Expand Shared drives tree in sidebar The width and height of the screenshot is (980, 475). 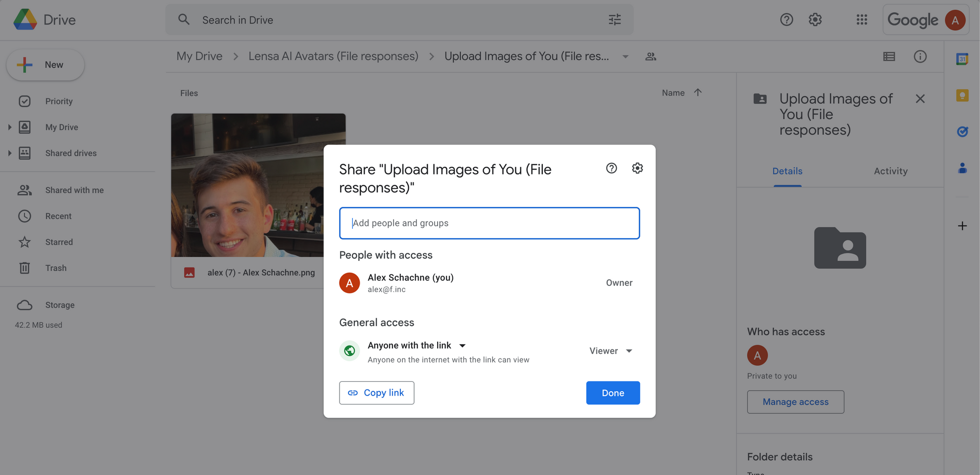point(9,153)
